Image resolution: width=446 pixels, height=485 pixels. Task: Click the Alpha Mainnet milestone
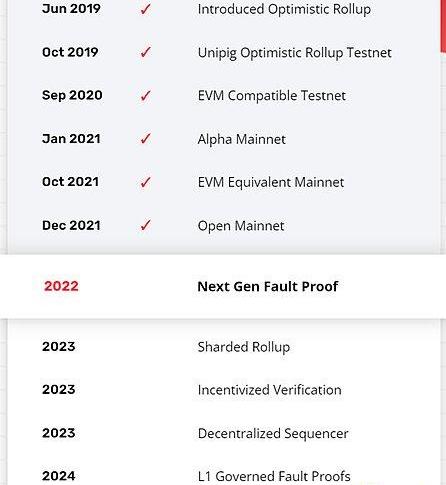pos(242,139)
